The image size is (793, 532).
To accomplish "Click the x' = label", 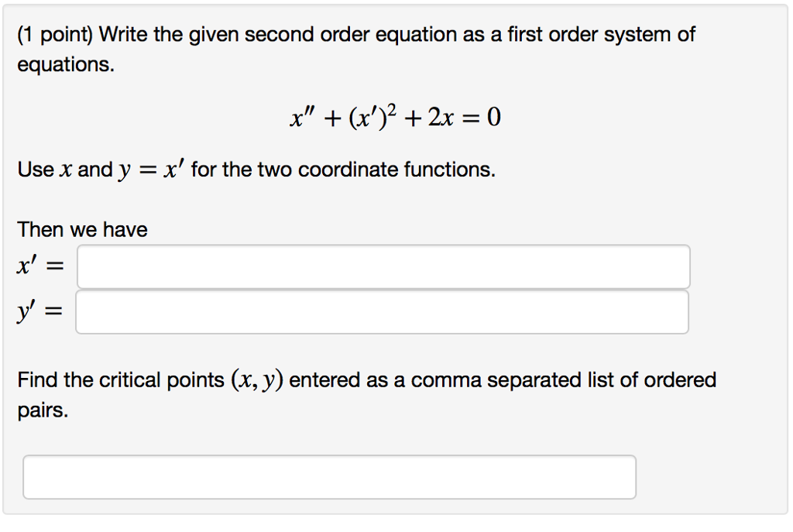I will pos(35,266).
